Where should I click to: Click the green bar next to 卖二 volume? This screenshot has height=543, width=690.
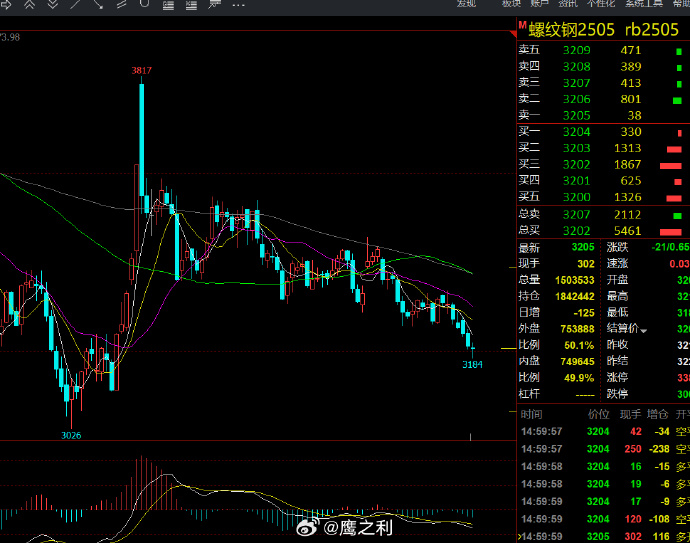[679, 100]
